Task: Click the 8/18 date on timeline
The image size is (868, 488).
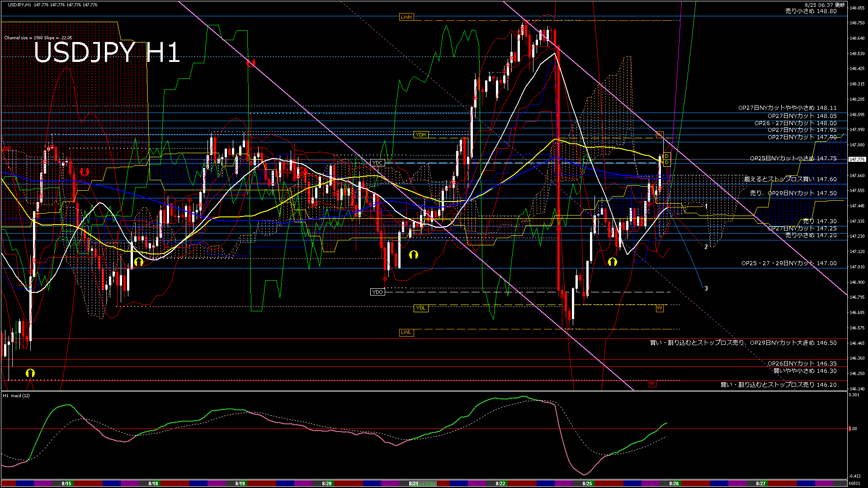Action: click(x=153, y=483)
